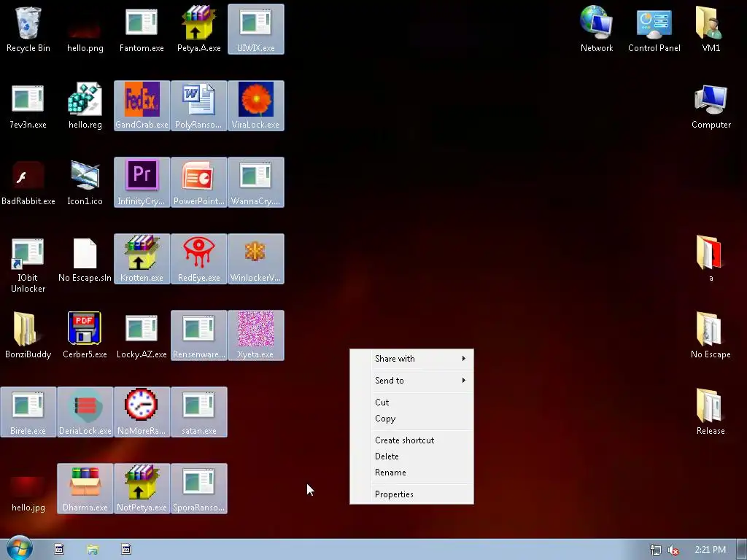
Task: Click the No Escape.sln file
Action: click(x=85, y=259)
